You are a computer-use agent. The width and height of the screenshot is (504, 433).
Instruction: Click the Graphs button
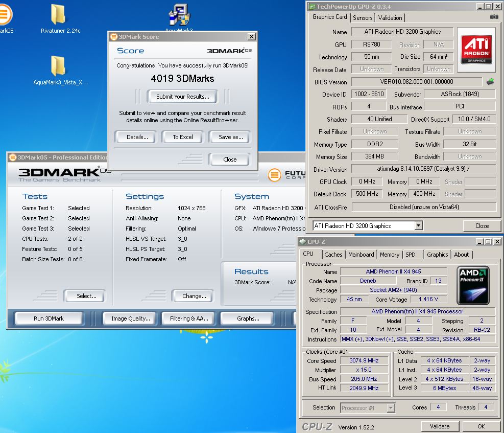tap(248, 318)
